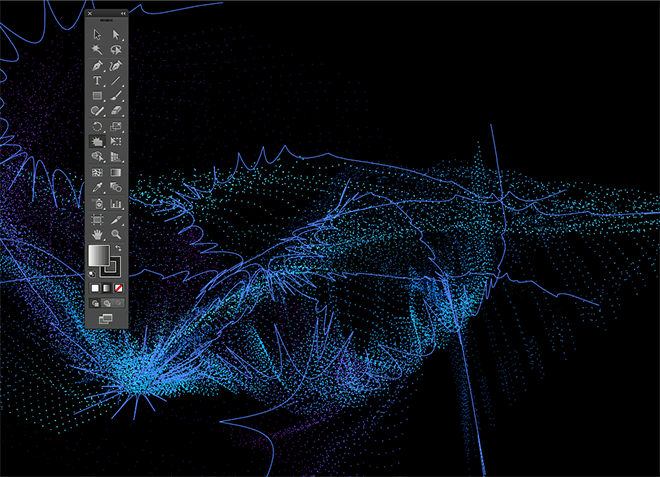This screenshot has height=477, width=660.
Task: Select the Column Graph tool
Action: [x=116, y=203]
